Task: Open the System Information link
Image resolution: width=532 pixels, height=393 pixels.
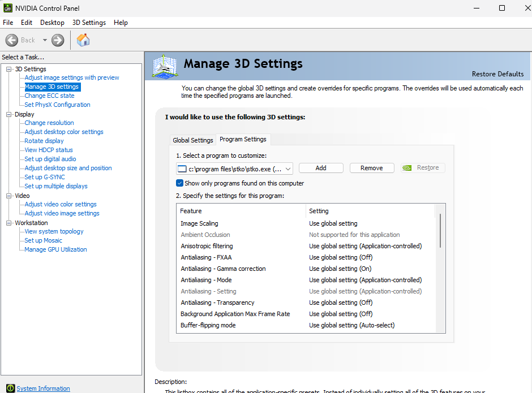Action: pyautogui.click(x=44, y=388)
